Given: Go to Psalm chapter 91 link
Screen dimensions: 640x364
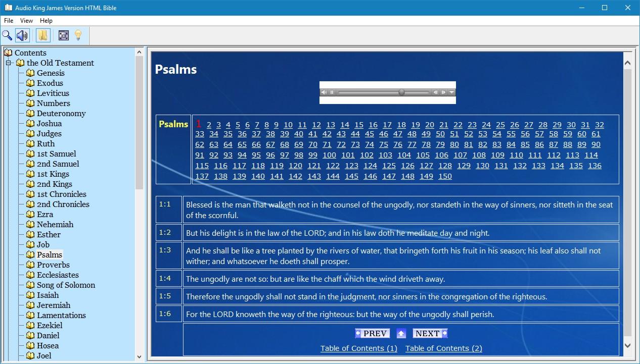Looking at the screenshot, I should (x=200, y=155).
